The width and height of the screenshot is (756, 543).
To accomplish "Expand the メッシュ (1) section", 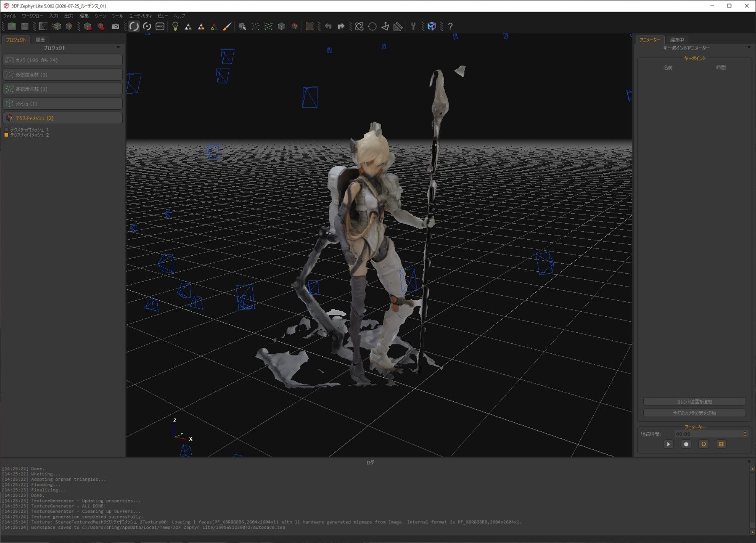I will (x=63, y=104).
